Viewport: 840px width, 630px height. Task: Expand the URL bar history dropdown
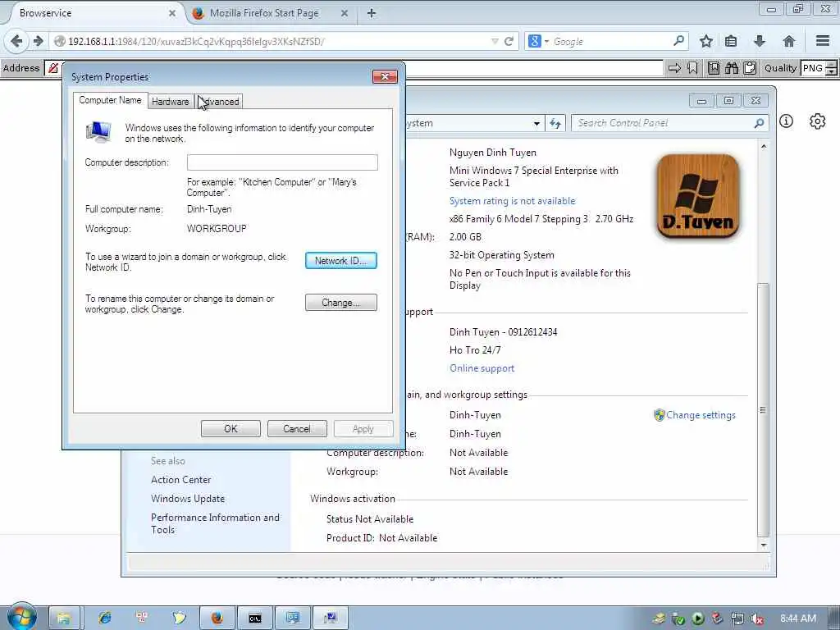point(495,41)
